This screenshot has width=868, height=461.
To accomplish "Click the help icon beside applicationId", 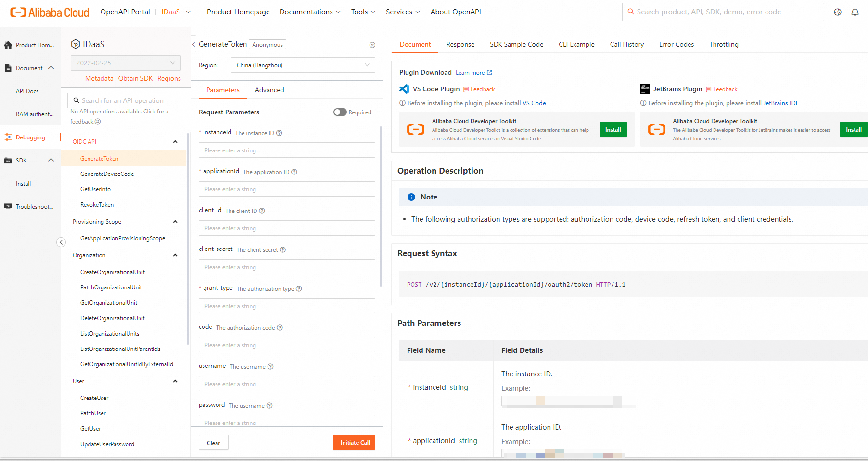I will pos(294,172).
